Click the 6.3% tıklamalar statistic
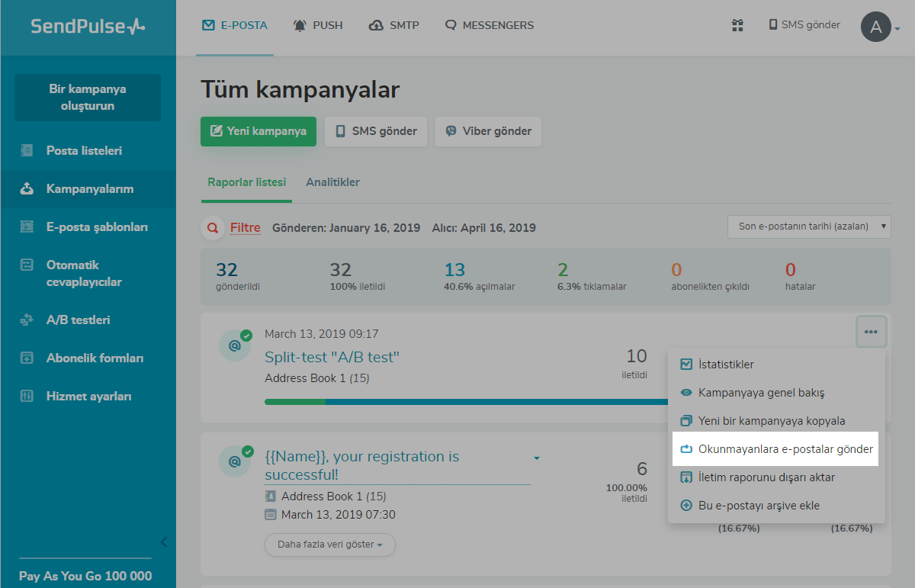This screenshot has height=588, width=915. 592,277
